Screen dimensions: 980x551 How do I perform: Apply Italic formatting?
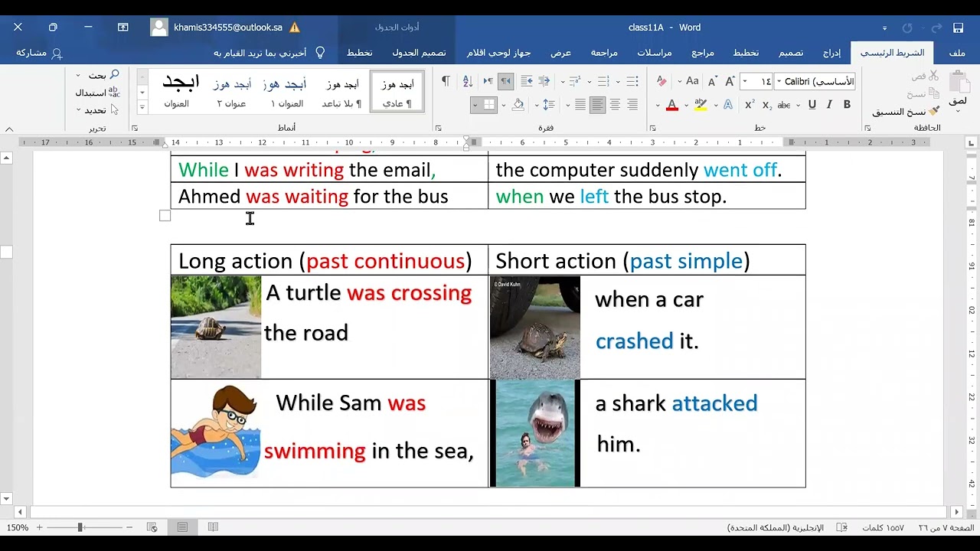pos(829,105)
